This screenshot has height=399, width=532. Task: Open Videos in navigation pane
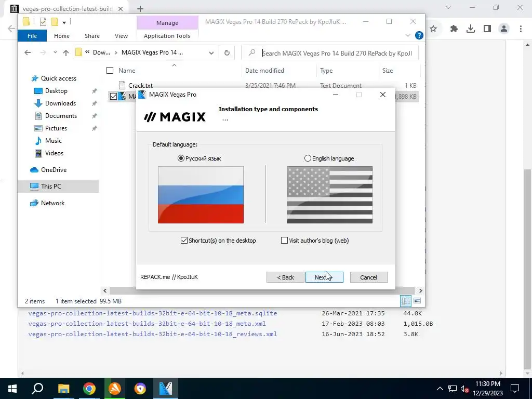coord(54,153)
